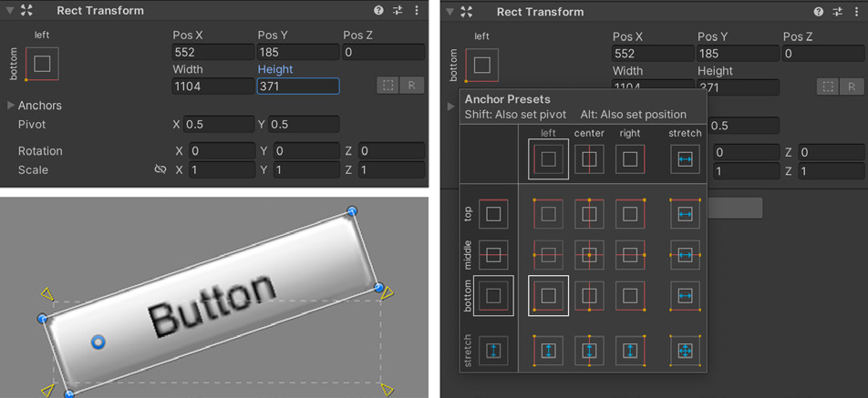Click the focused Height field showing 371
The image size is (868, 398).
(298, 86)
